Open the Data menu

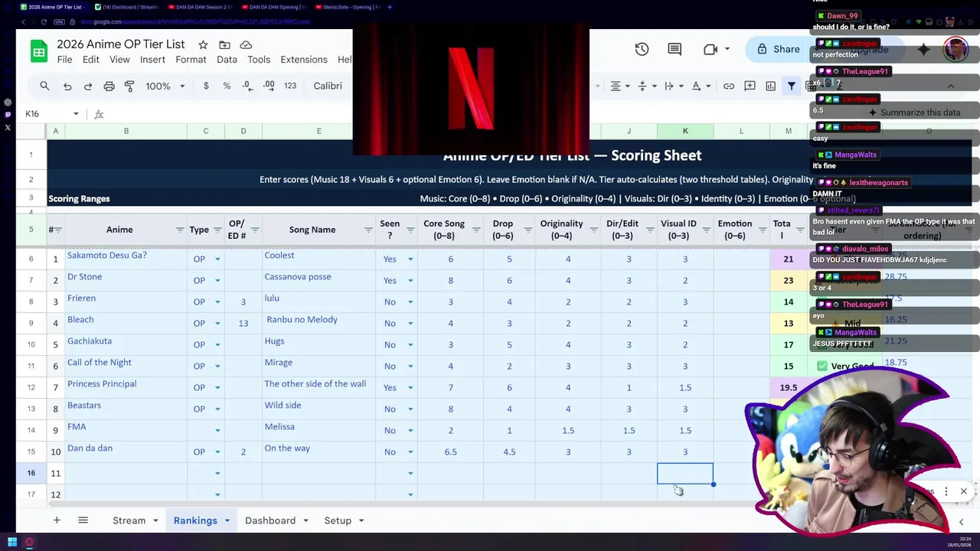tap(227, 60)
